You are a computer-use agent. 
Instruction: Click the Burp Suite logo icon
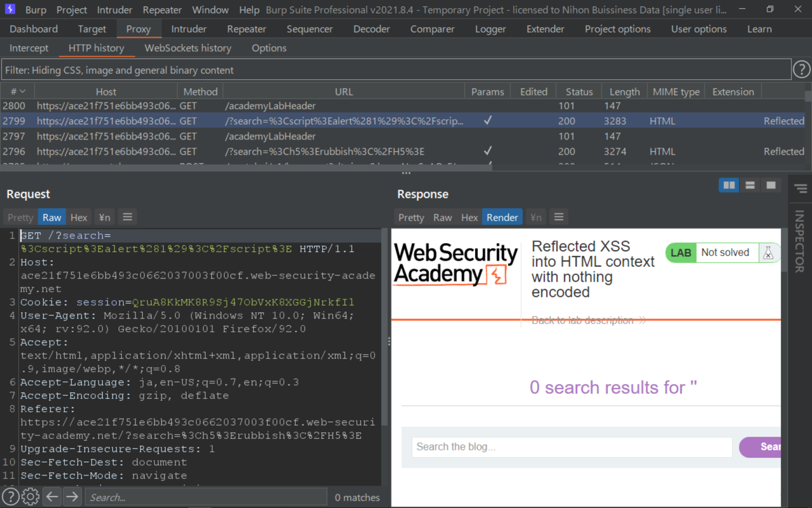click(x=10, y=9)
